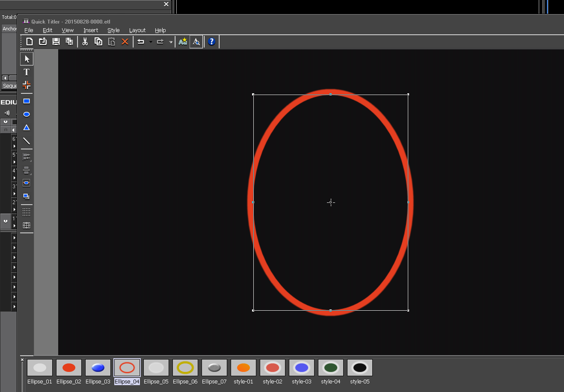Screen dimensions: 564x392
Task: Open the Undo history dropdown arrow
Action: pyautogui.click(x=151, y=42)
